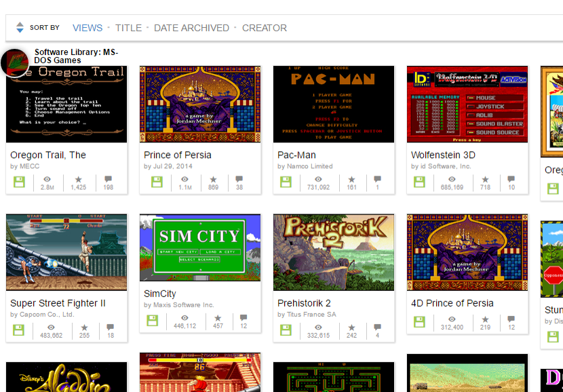The height and width of the screenshot is (392, 563).
Task: Click the reviews bubble on Prehistorik 2
Action: coord(377,328)
